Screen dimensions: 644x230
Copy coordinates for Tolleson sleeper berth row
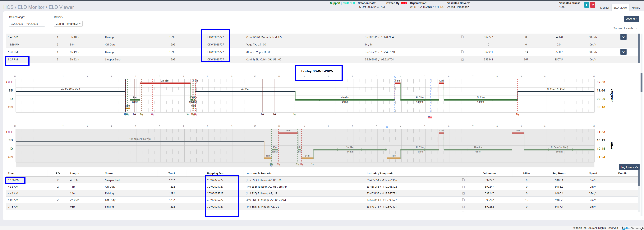click(463, 180)
